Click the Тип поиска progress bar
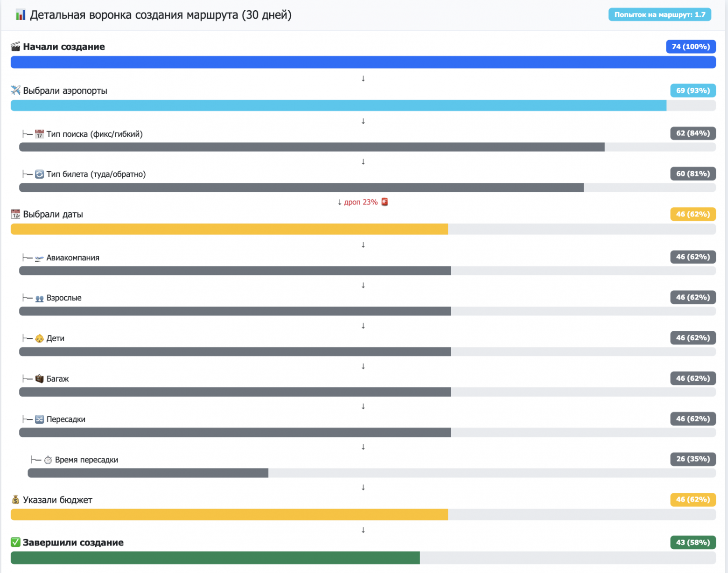 [x=367, y=147]
